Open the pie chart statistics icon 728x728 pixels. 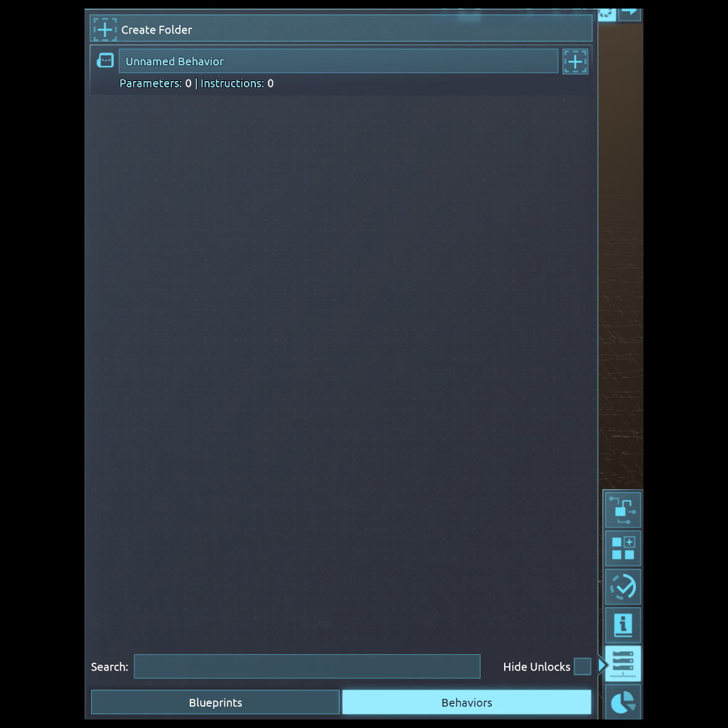(x=623, y=703)
